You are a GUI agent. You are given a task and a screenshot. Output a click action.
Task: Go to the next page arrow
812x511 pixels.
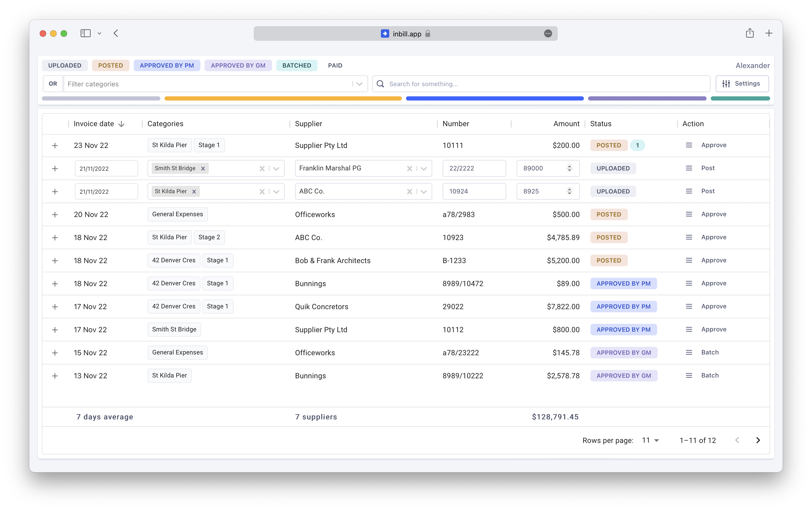758,440
